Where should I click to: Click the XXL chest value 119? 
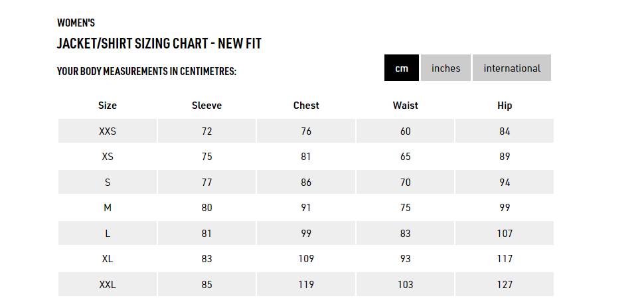[306, 284]
